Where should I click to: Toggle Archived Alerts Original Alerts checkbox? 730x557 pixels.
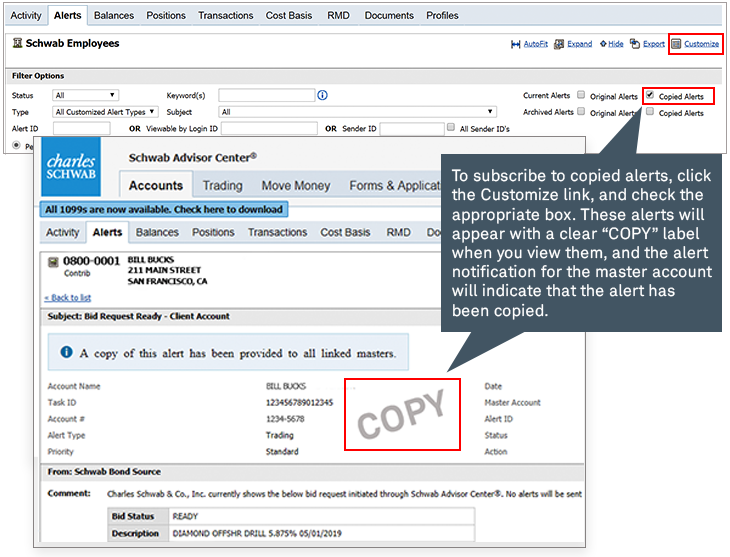point(581,111)
